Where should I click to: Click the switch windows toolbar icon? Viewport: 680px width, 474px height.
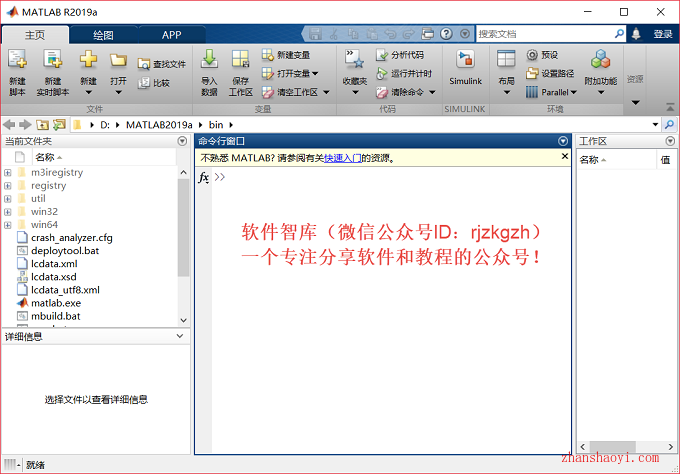pyautogui.click(x=428, y=34)
